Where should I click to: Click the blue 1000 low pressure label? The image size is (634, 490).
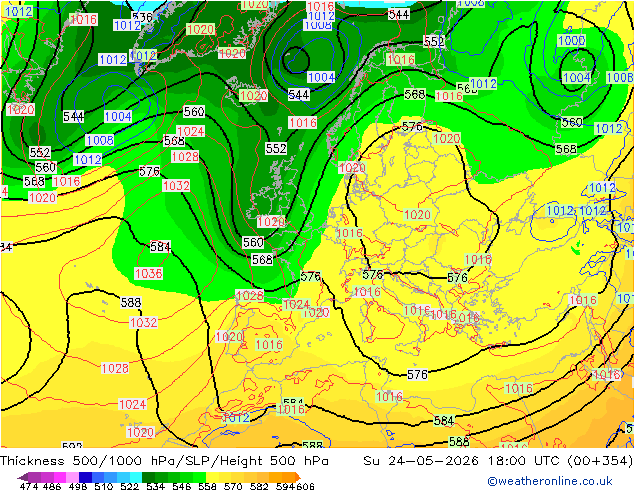(571, 40)
